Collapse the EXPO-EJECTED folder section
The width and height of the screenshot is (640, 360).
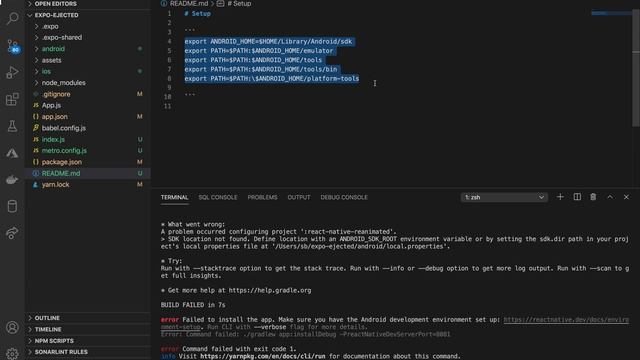point(88,15)
